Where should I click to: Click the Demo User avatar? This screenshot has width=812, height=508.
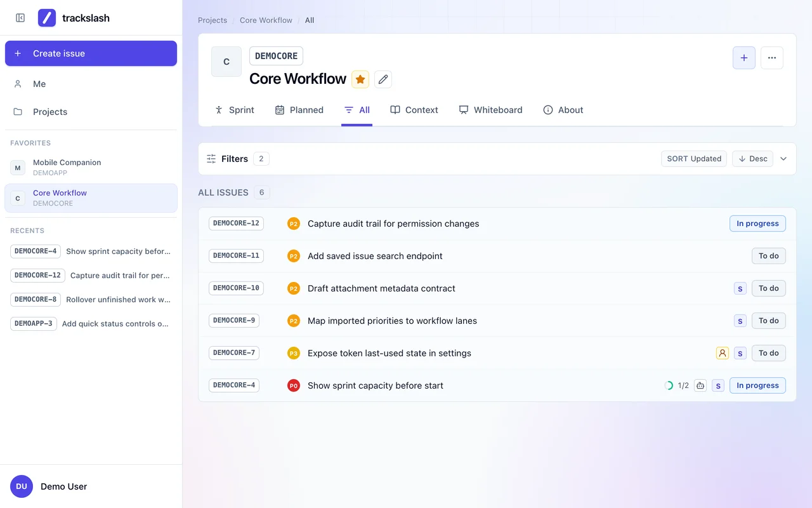point(22,486)
